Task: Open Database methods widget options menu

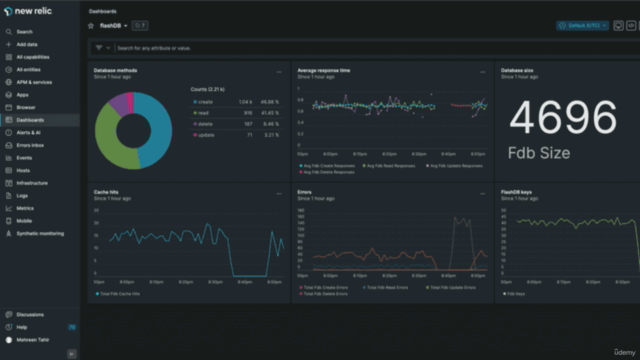Action: point(279,72)
